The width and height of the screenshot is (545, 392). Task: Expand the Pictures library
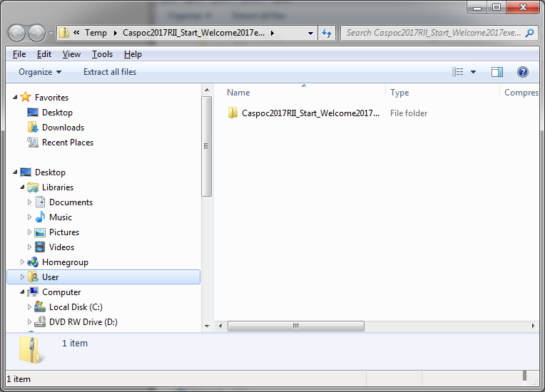[x=29, y=232]
